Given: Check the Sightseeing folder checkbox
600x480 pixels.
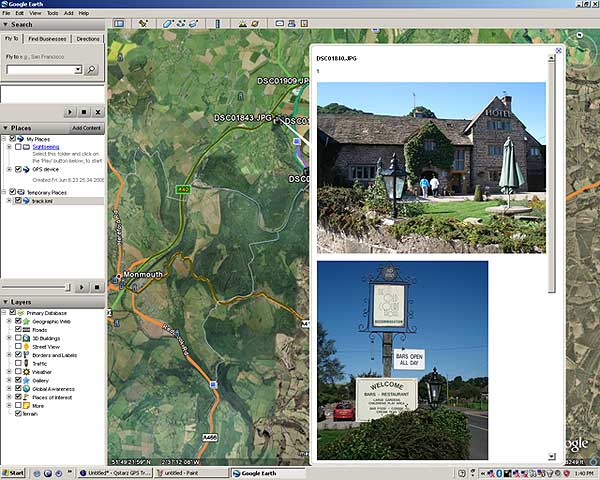Looking at the screenshot, I should (x=18, y=147).
